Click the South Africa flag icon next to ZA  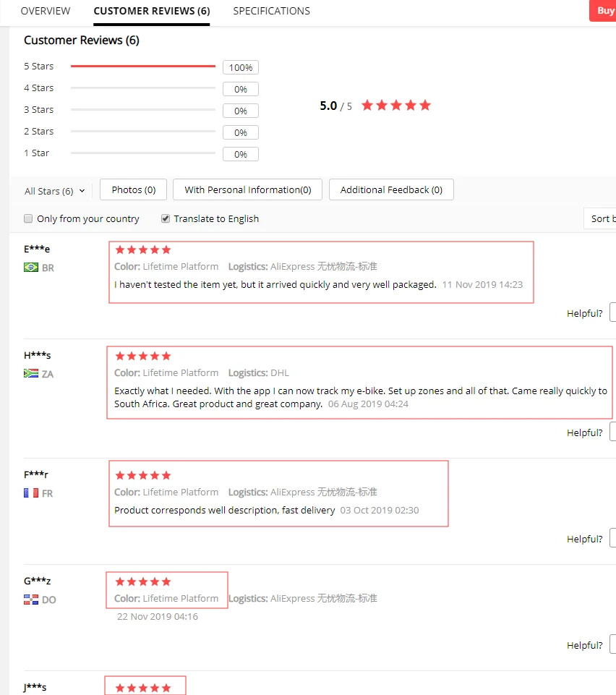[x=31, y=374]
